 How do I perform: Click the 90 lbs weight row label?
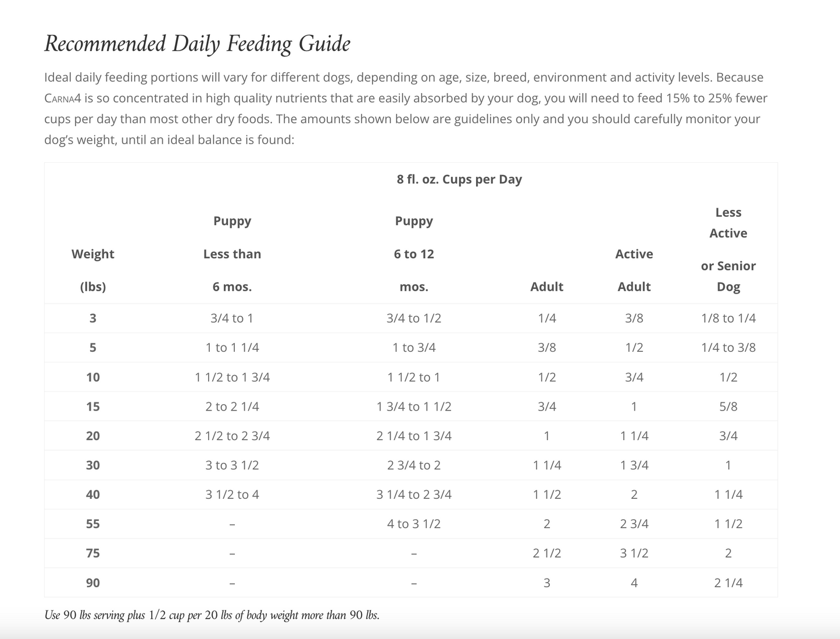pos(93,583)
